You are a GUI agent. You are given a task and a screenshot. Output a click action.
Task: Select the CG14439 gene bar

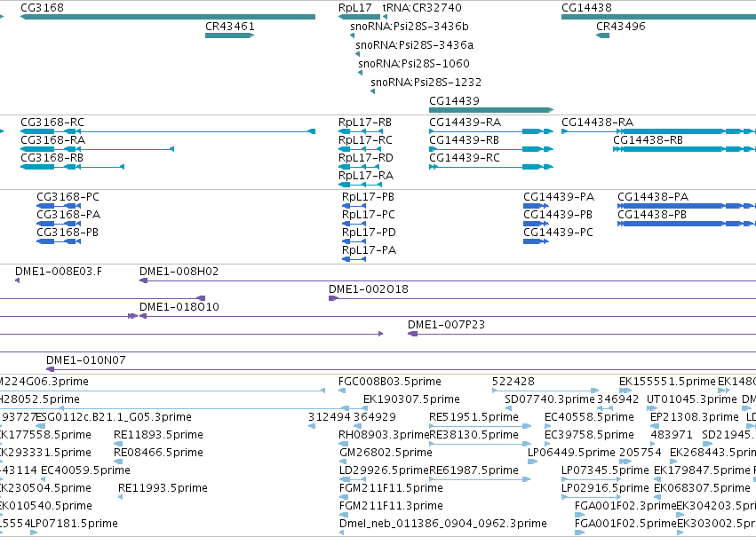click(491, 110)
